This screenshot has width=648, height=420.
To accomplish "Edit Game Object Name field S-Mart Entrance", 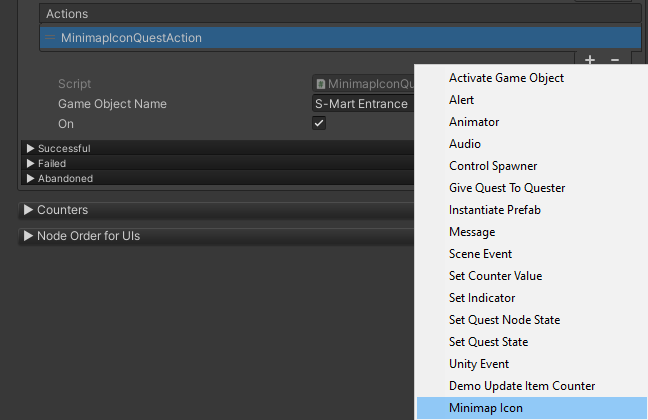I will pos(363,103).
